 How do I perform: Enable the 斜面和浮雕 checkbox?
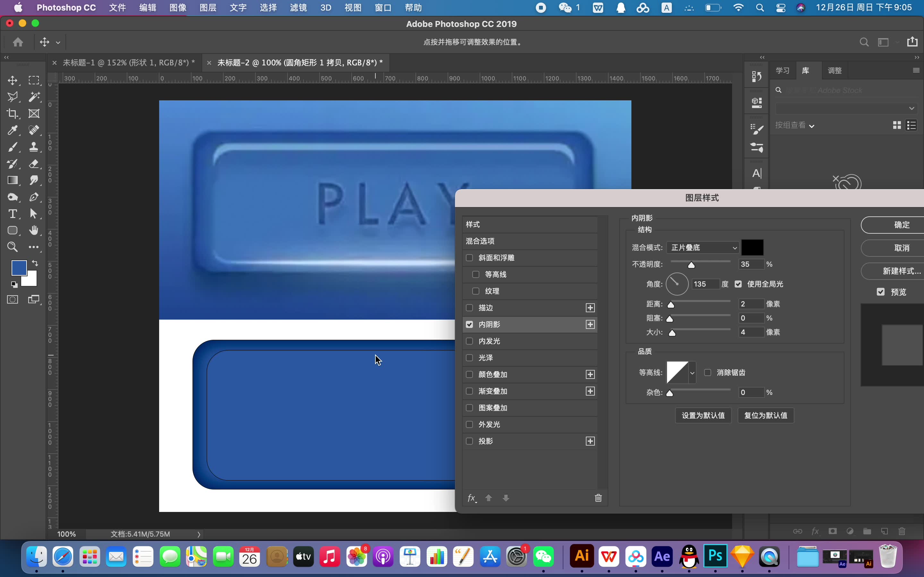[470, 258]
